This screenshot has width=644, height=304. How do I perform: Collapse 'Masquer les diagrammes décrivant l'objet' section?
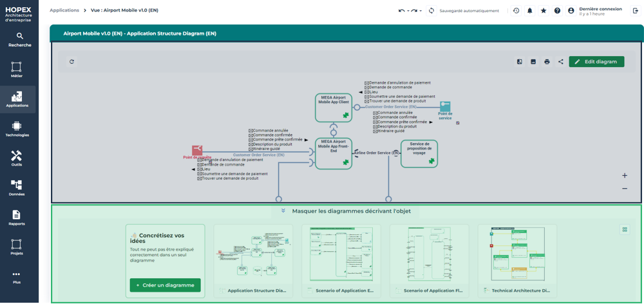coord(283,211)
